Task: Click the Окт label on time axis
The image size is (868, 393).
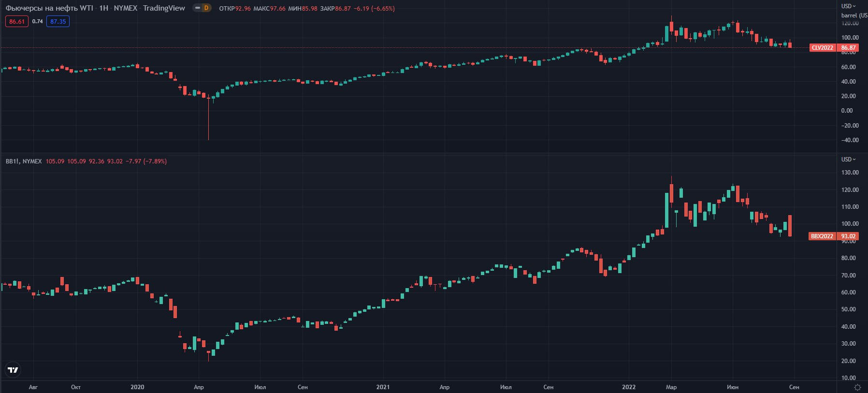Action: coord(76,387)
